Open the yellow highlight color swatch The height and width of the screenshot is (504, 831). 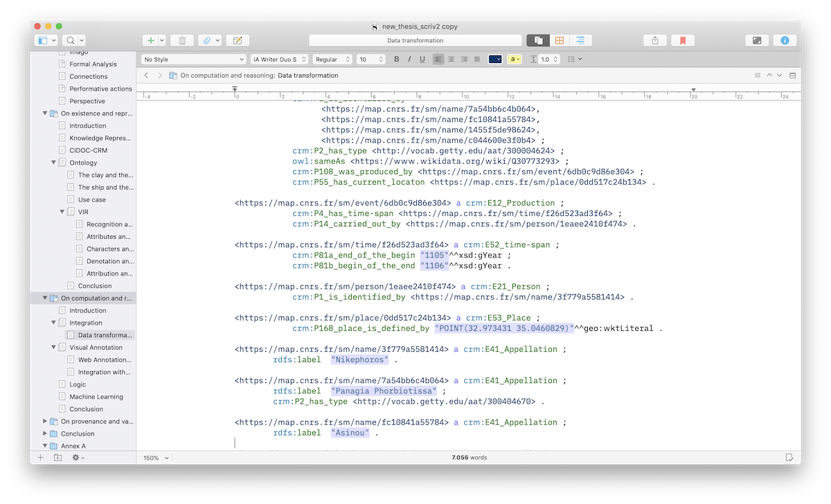tap(515, 60)
